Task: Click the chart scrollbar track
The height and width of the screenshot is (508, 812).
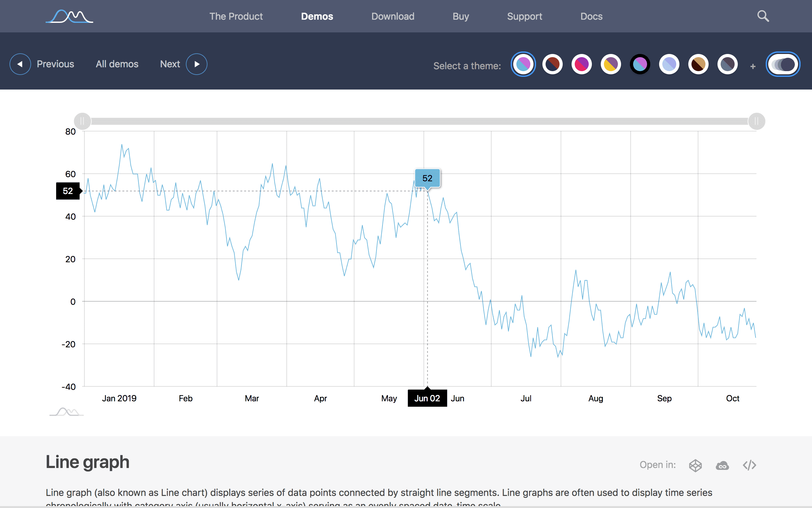Action: click(x=419, y=121)
